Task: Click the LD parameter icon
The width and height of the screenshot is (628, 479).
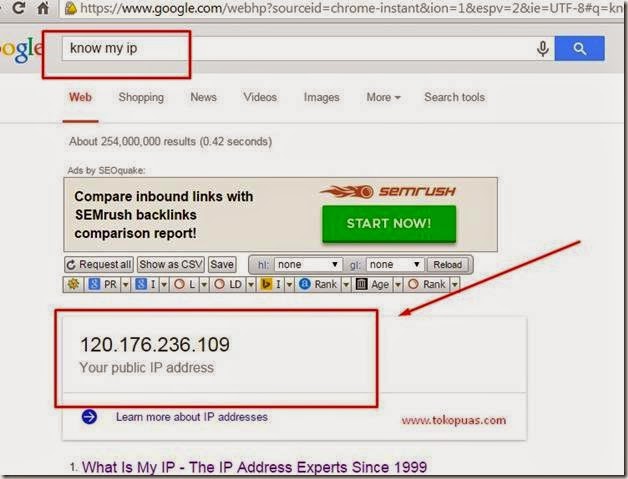Action: click(219, 284)
